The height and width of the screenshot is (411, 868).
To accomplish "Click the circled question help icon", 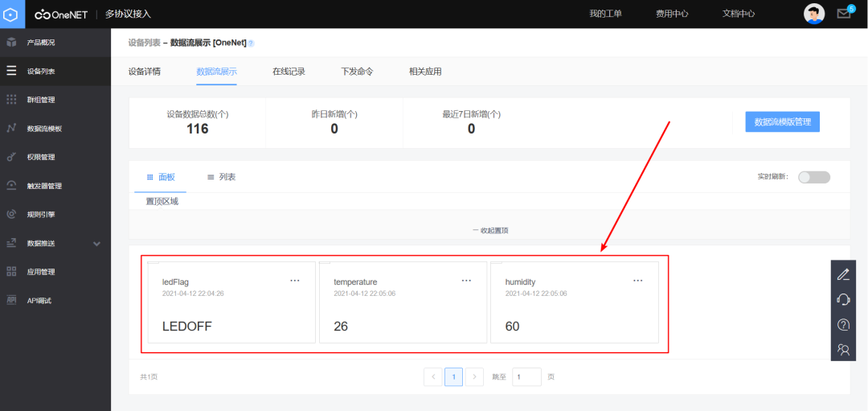I will click(843, 325).
